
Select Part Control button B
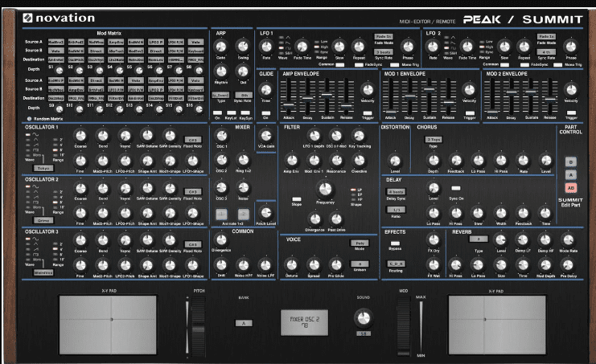point(570,162)
